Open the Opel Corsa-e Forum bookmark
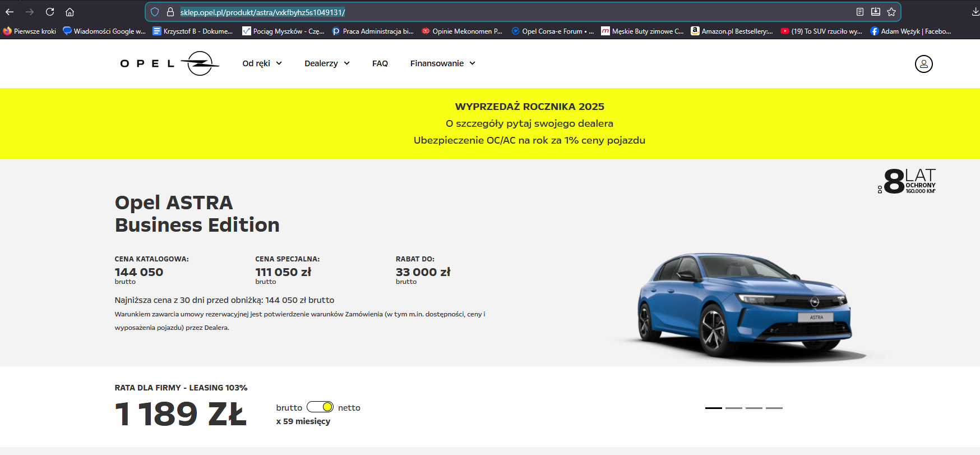Image resolution: width=980 pixels, height=455 pixels. point(552,31)
